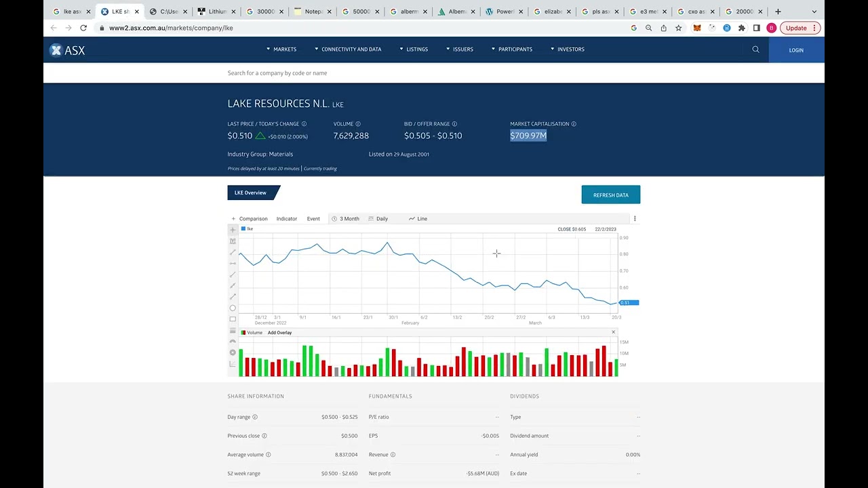
Task: Toggle the browser side panel icon
Action: [x=757, y=28]
